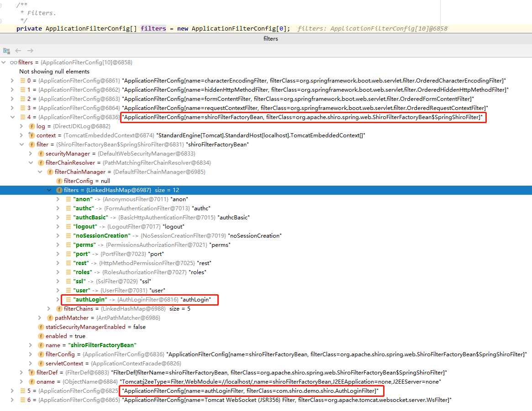The image size is (532, 411).
Task: Click the array element icon of row 3
Action: point(23,108)
